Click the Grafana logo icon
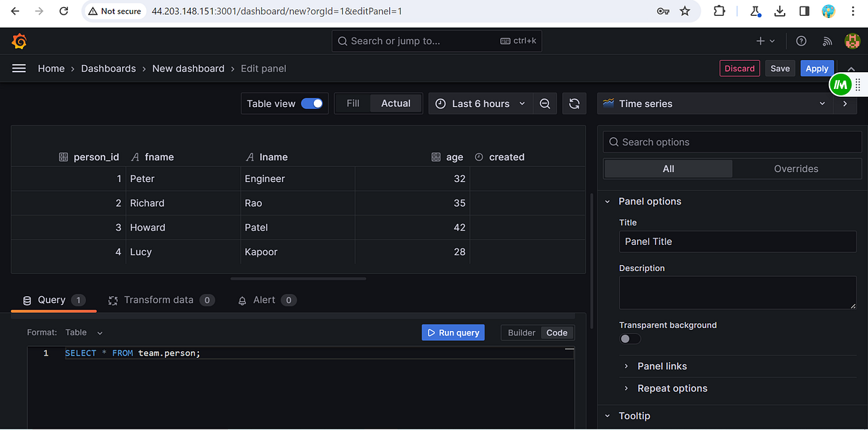The image size is (868, 430). (x=19, y=41)
